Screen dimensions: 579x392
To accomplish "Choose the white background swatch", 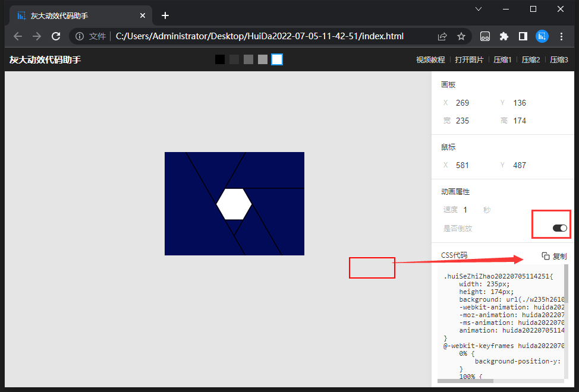I will tap(277, 59).
